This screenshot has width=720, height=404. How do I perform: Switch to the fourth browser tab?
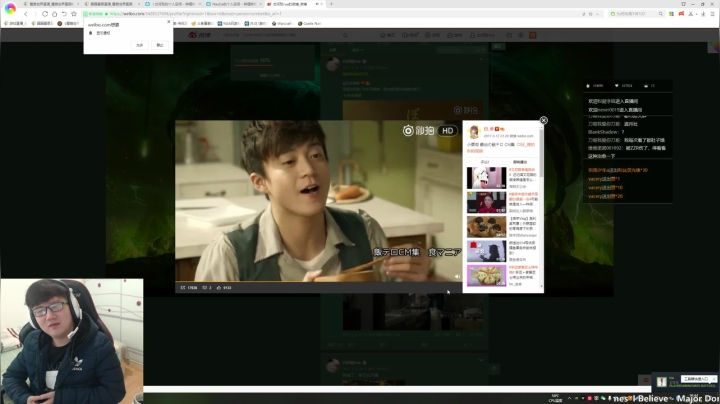[x=234, y=4]
